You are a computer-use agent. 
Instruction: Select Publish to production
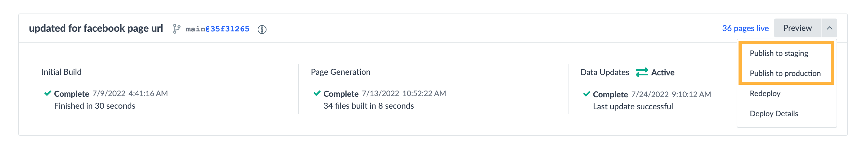click(785, 73)
